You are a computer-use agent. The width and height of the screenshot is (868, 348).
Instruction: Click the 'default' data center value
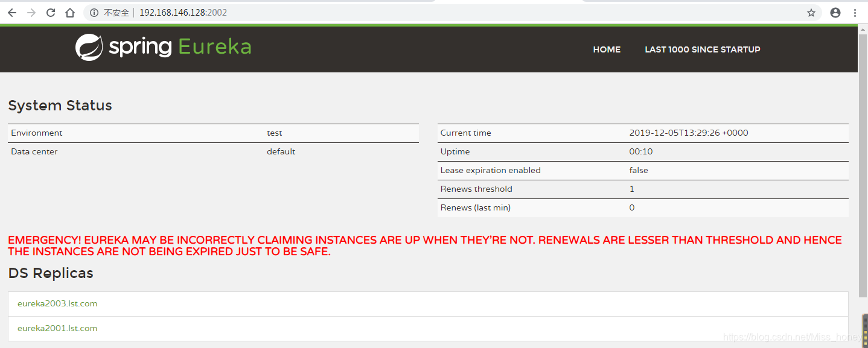(x=281, y=152)
